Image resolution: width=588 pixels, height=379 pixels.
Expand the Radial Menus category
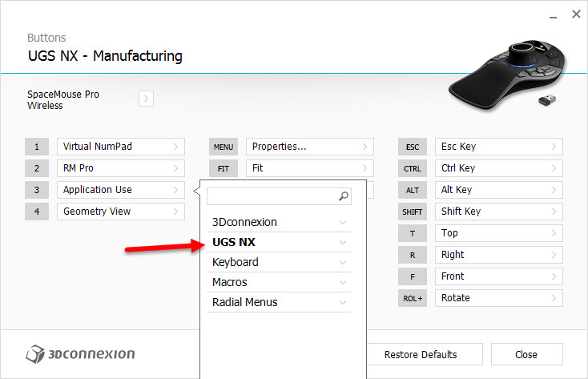pyautogui.click(x=279, y=302)
